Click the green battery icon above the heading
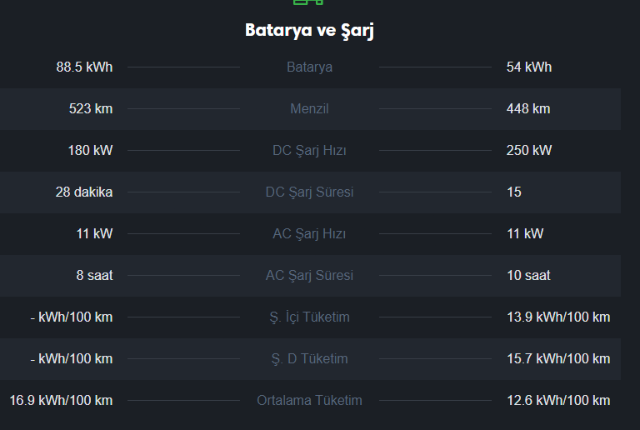This screenshot has width=640, height=430. pos(309,3)
